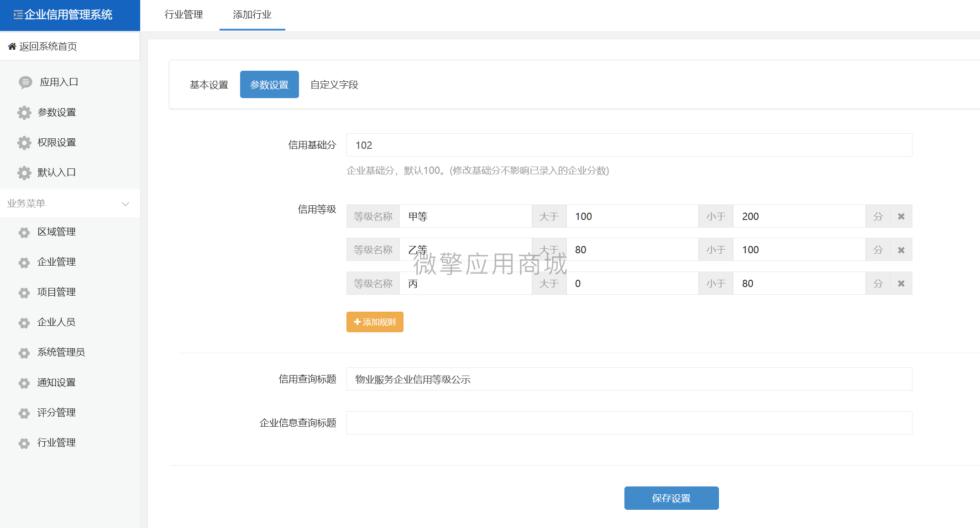Click gear icon next to 默认入口
The height and width of the screenshot is (528, 980).
(x=24, y=173)
